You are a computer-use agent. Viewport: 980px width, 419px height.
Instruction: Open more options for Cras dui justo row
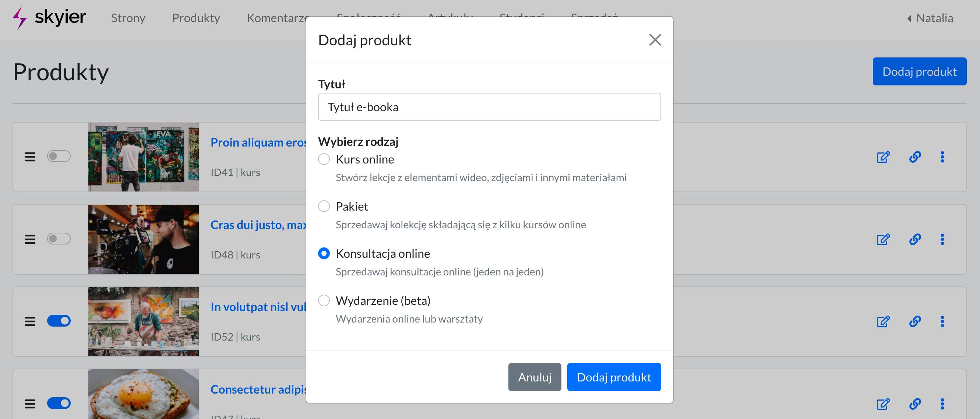click(x=942, y=239)
